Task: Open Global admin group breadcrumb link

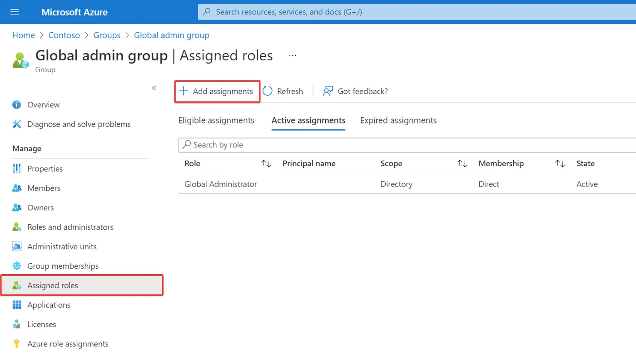Action: 172,35
